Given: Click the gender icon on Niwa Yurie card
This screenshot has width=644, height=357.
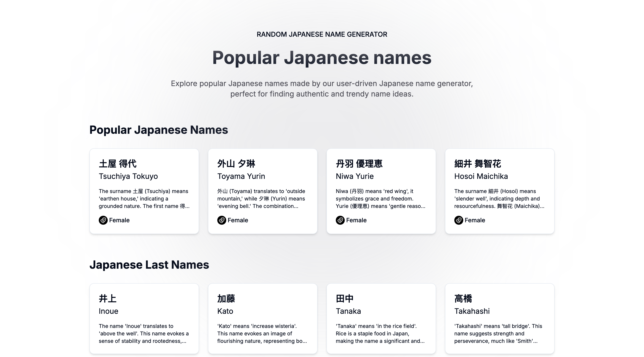Looking at the screenshot, I should tap(340, 220).
